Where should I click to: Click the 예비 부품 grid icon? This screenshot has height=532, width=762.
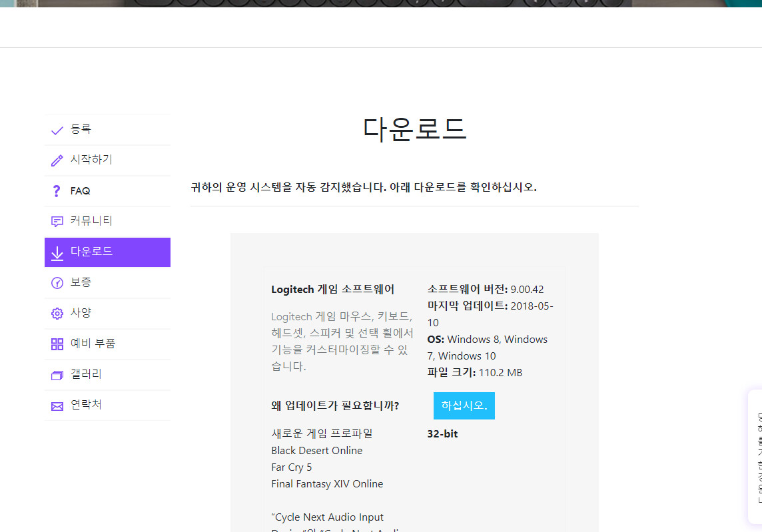point(57,344)
